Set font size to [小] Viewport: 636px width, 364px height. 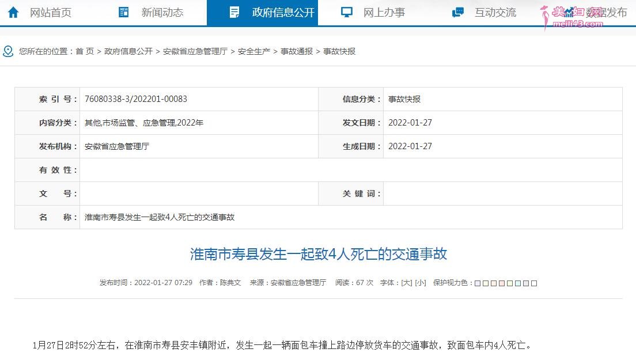pos(420,283)
